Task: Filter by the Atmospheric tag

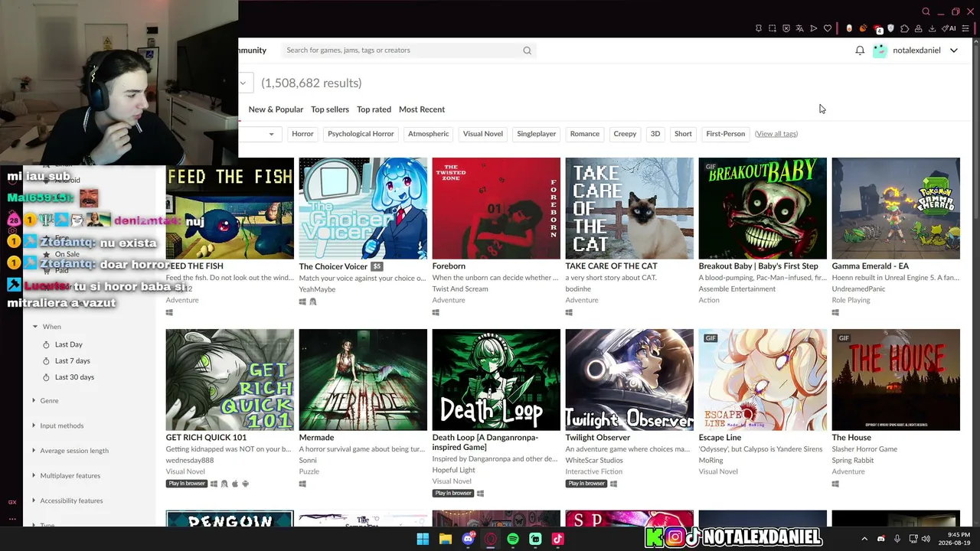Action: [428, 134]
